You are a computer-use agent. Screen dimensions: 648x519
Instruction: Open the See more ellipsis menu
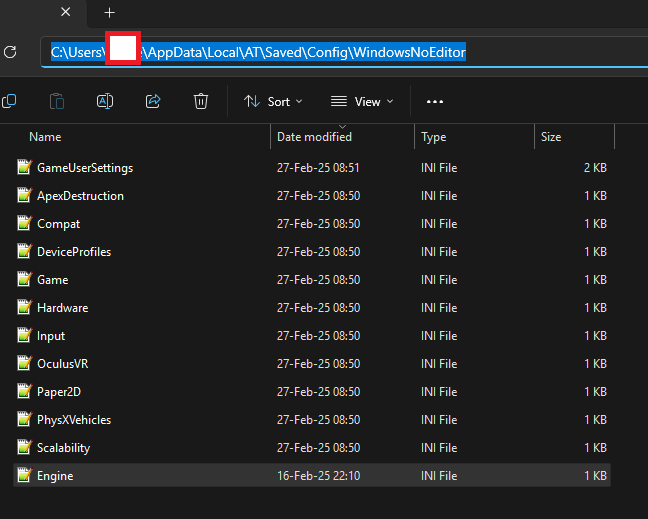click(x=435, y=102)
